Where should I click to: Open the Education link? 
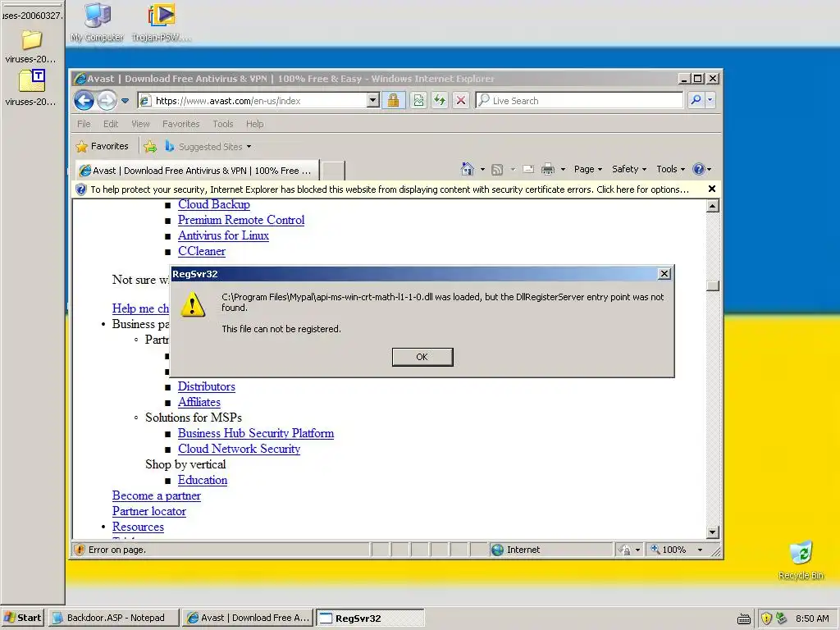coord(203,480)
